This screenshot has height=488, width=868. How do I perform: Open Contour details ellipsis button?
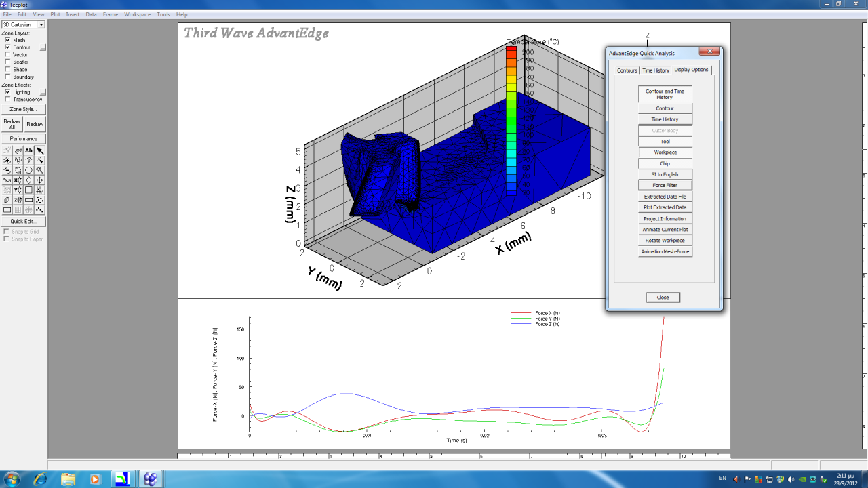tap(43, 48)
